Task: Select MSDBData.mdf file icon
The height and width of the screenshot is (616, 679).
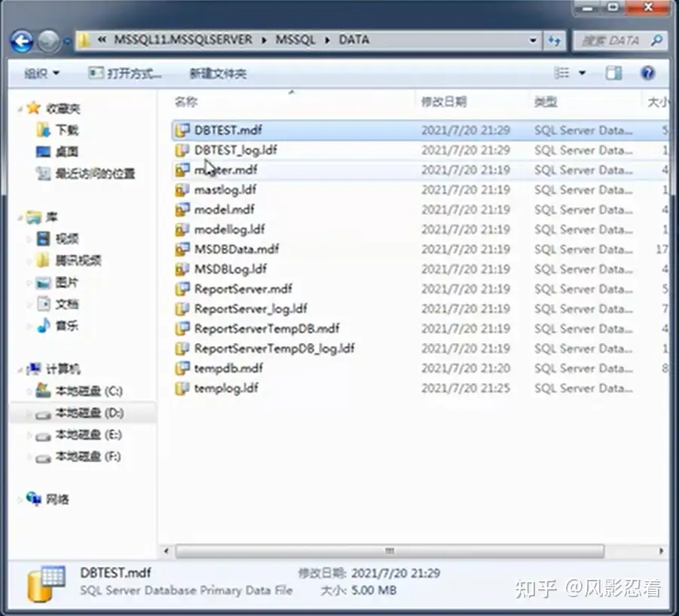Action: [x=182, y=249]
